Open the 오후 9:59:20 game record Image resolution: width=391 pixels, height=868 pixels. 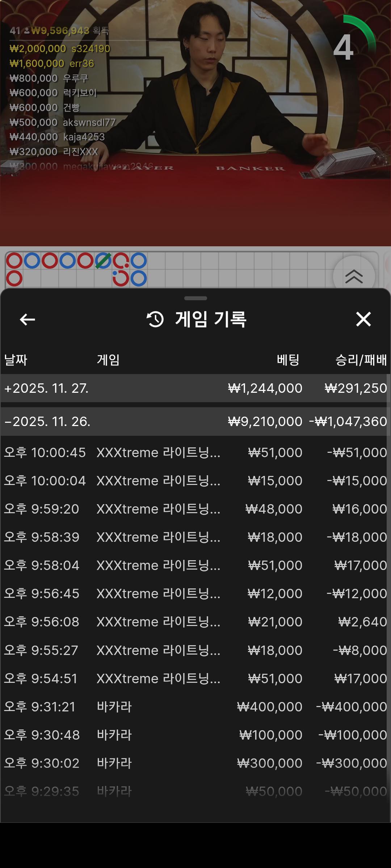(195, 509)
